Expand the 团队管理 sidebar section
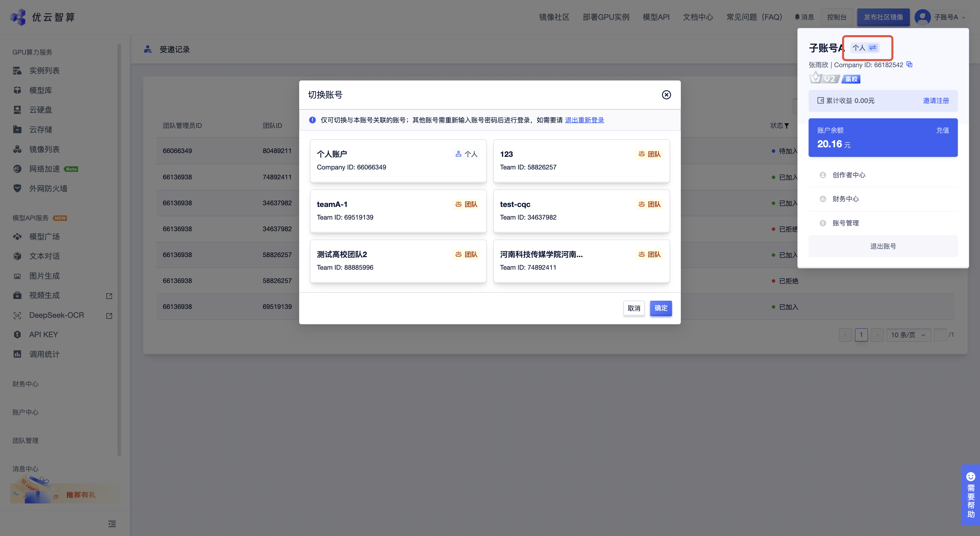The width and height of the screenshot is (980, 536). click(x=26, y=441)
